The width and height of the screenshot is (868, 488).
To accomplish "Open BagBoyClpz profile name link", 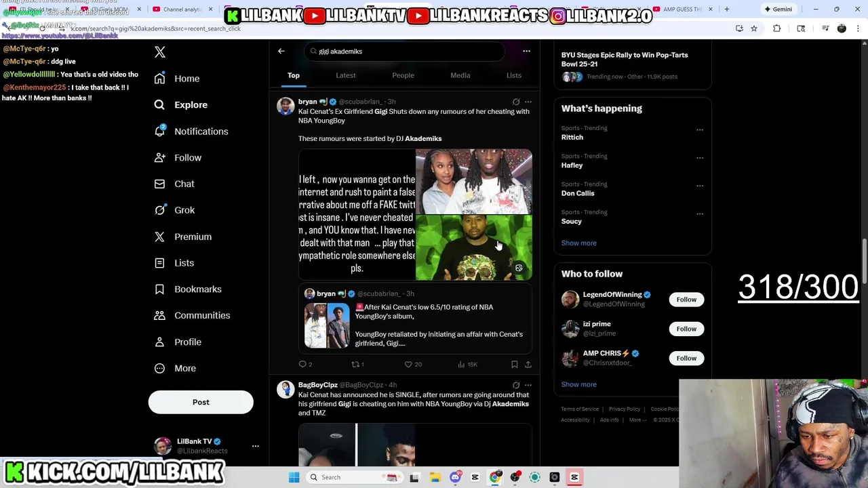I will click(318, 385).
